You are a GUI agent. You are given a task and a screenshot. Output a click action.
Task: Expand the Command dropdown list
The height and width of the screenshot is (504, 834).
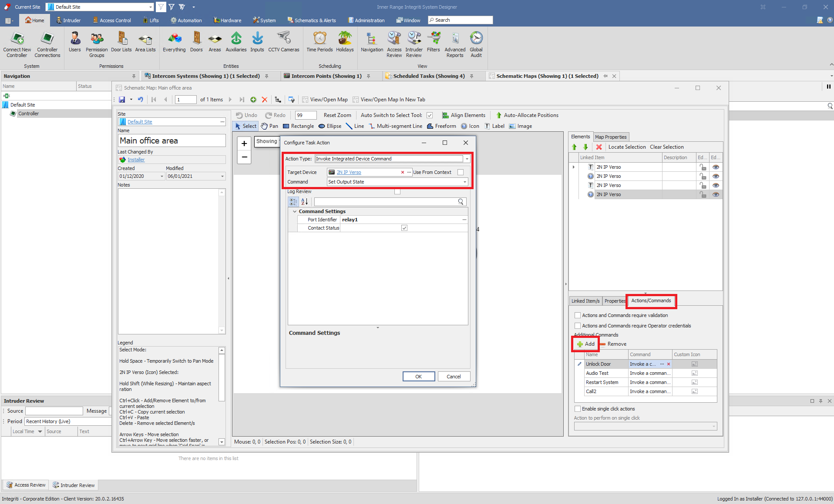tap(464, 182)
